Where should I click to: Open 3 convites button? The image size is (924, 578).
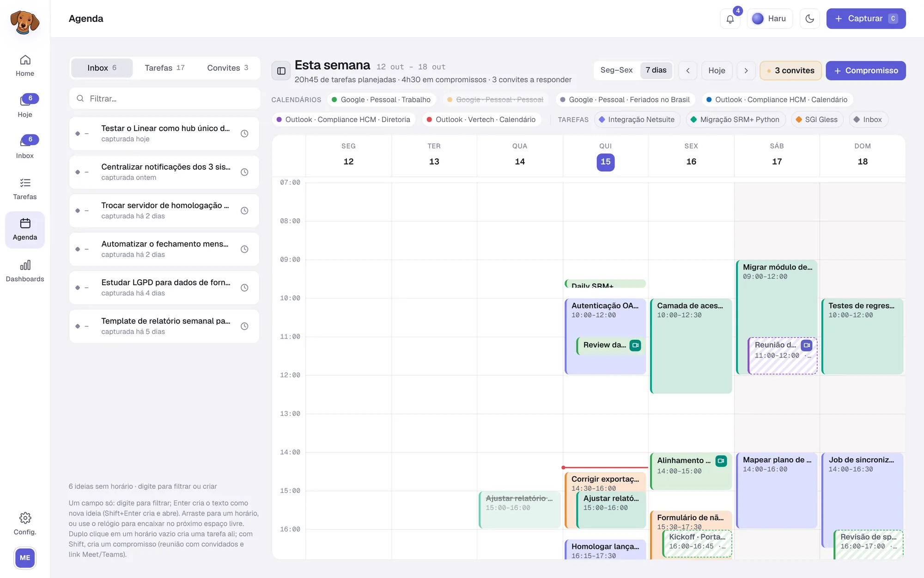tap(790, 71)
